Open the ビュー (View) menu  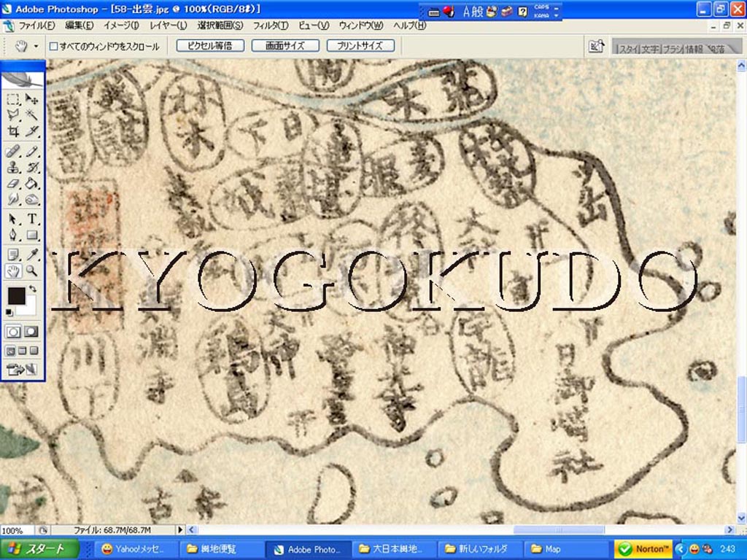(314, 26)
